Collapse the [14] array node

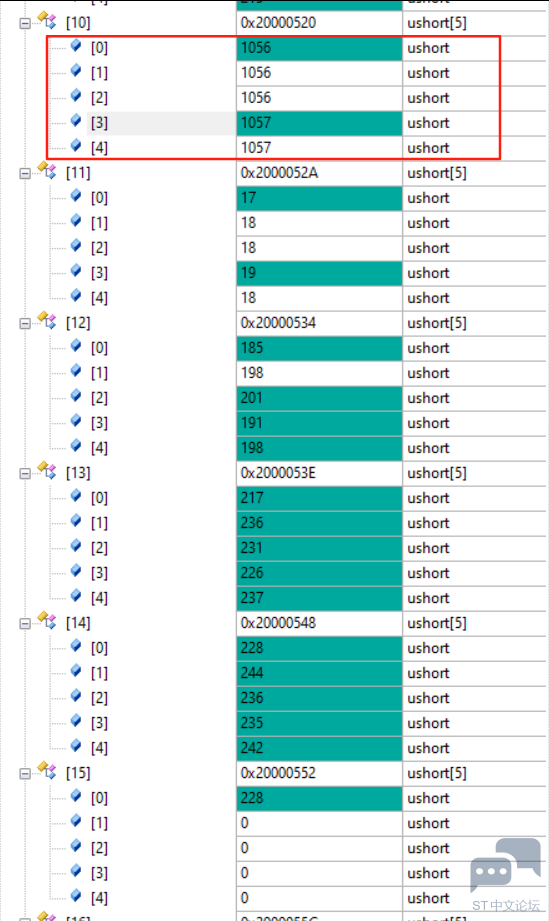[25, 624]
